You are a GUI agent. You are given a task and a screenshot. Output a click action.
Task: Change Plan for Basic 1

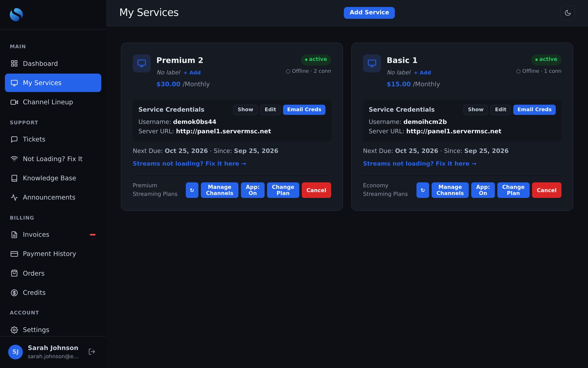(513, 190)
